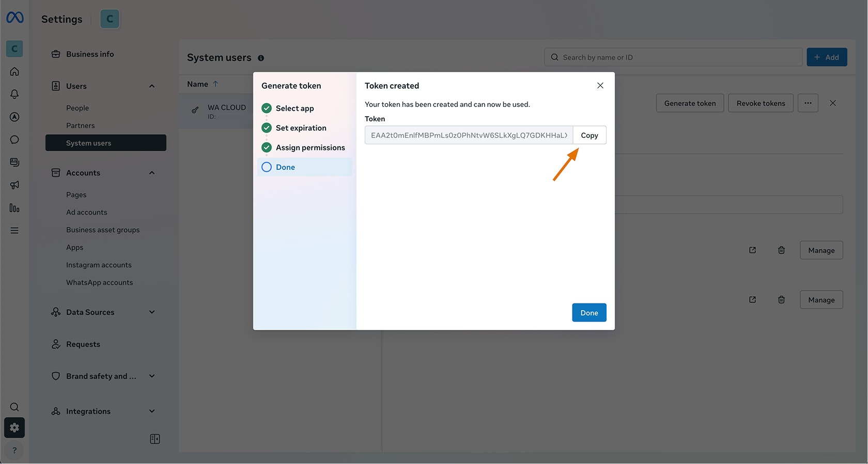Open WhatsApp accounts in sidebar
This screenshot has height=464, width=868.
pyautogui.click(x=99, y=282)
